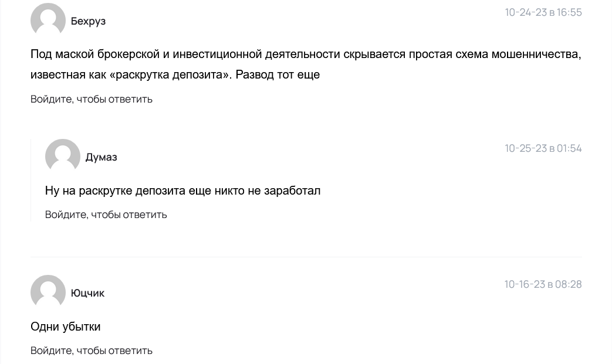This screenshot has height=364, width=612.
Task: Click the word 'мошенничества' in Бехруз's comment
Action: [x=541, y=55]
